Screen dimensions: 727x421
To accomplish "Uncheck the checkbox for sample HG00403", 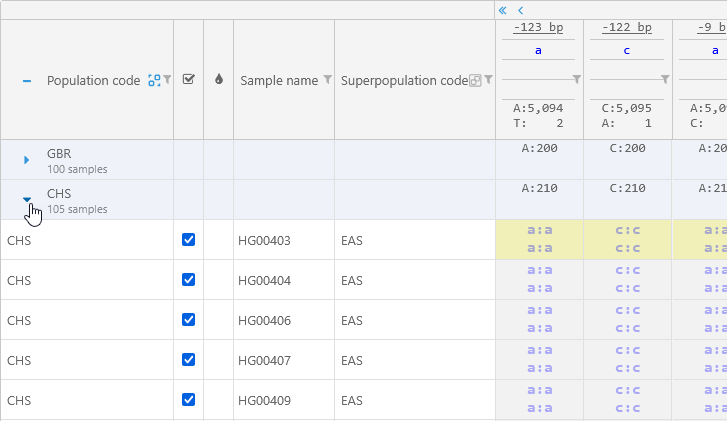I will click(188, 240).
